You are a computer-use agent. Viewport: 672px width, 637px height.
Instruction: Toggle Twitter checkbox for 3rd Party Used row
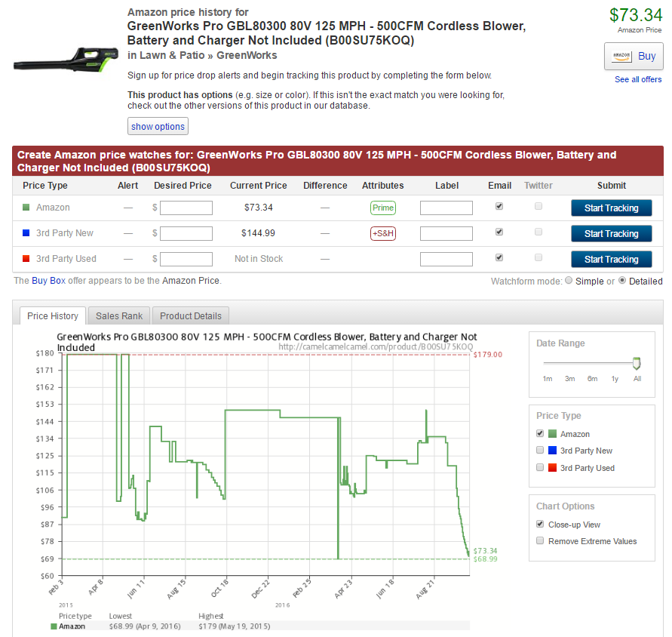(539, 258)
